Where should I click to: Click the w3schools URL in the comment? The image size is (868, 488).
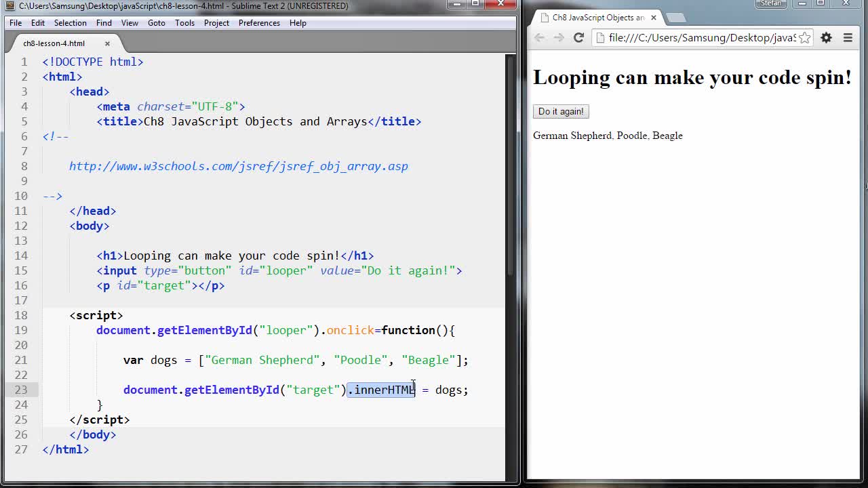239,166
